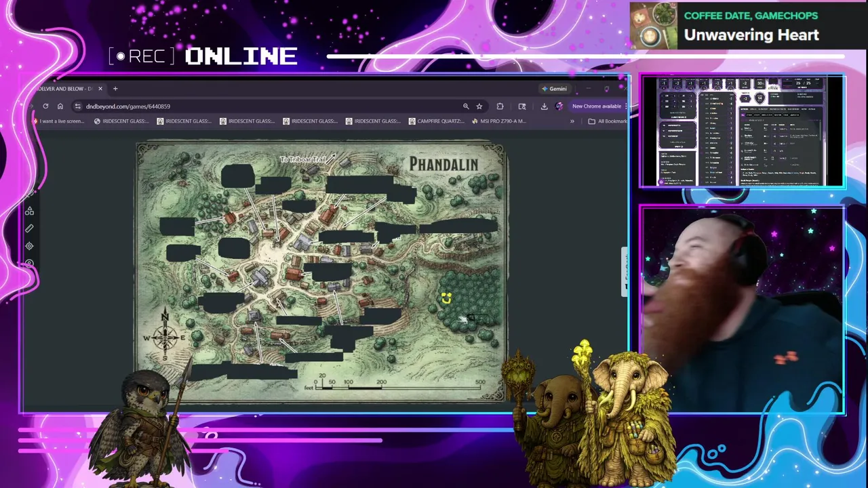Select the ruler measure tool

tap(29, 229)
